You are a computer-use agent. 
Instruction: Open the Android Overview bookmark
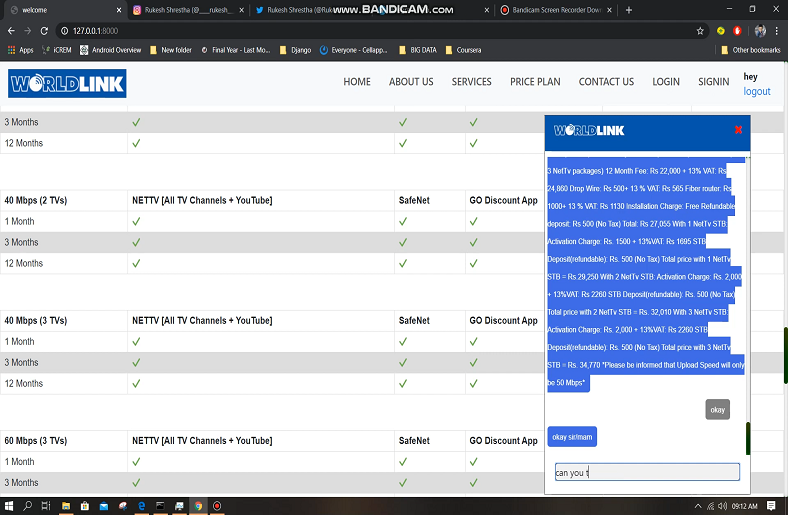click(111, 50)
